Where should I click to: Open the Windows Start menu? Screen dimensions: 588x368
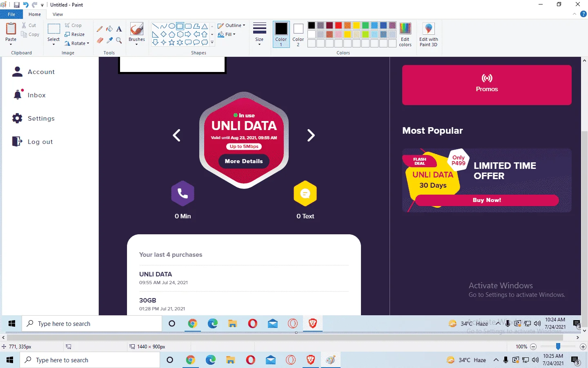pyautogui.click(x=10, y=360)
